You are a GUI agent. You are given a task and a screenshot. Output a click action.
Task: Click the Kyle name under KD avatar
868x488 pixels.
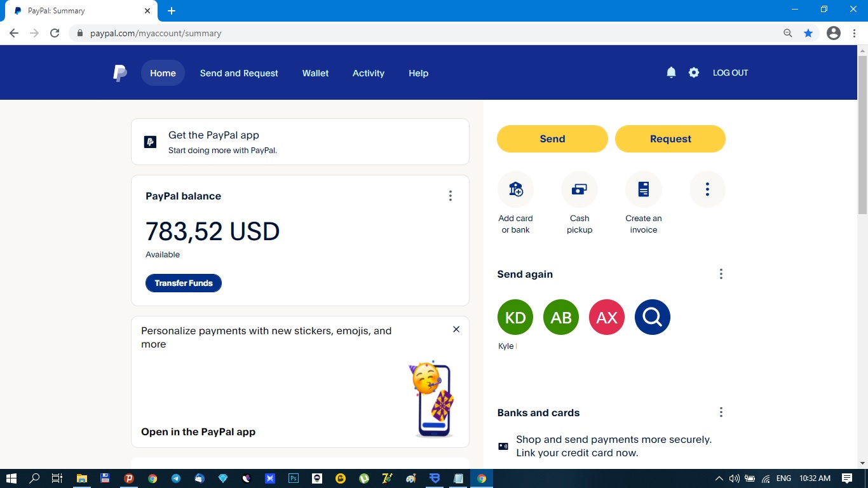coord(506,346)
